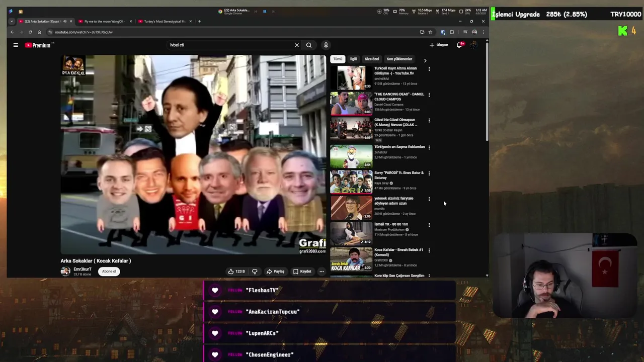Reload the YouTube page

30,32
